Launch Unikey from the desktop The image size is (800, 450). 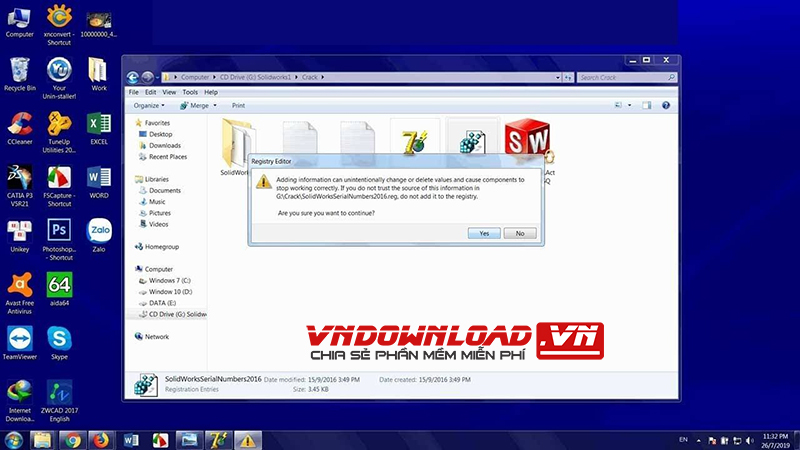pos(20,236)
